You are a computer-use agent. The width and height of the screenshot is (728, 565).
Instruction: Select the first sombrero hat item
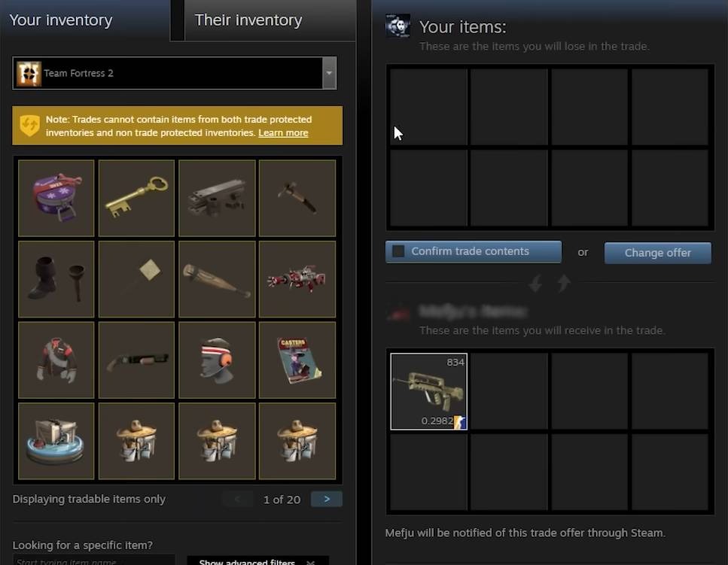pos(136,441)
